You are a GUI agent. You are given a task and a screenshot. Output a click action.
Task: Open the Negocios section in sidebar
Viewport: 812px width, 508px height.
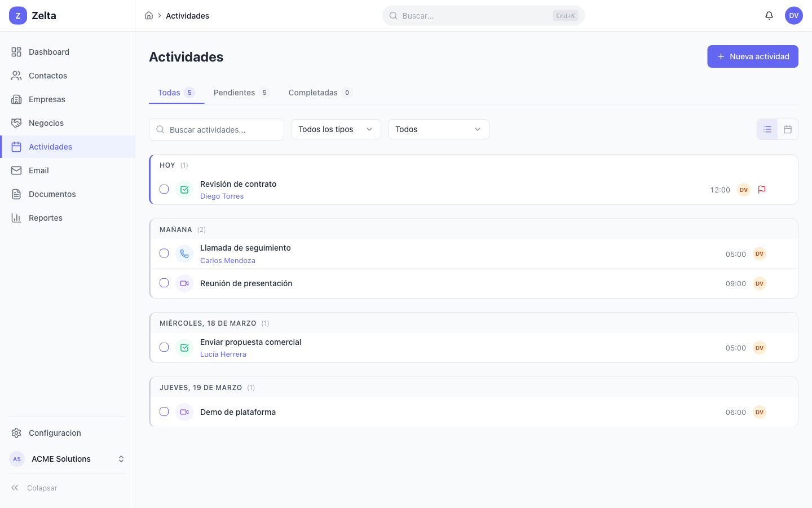[x=46, y=122]
